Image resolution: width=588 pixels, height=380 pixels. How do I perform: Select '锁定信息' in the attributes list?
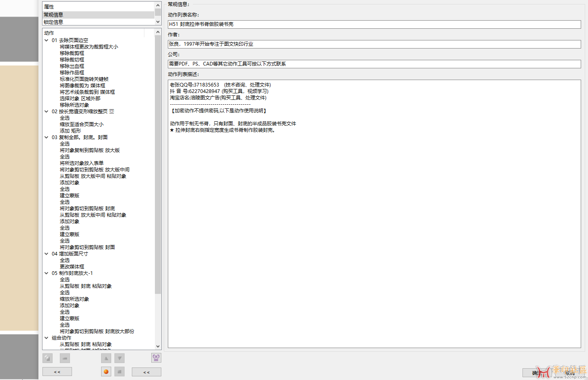(99, 22)
